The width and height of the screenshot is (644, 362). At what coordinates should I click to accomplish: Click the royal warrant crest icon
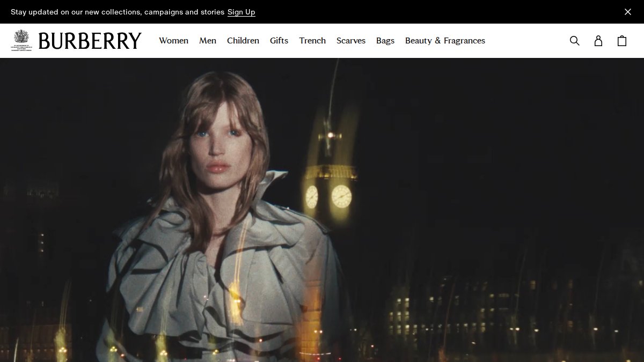[x=21, y=41]
